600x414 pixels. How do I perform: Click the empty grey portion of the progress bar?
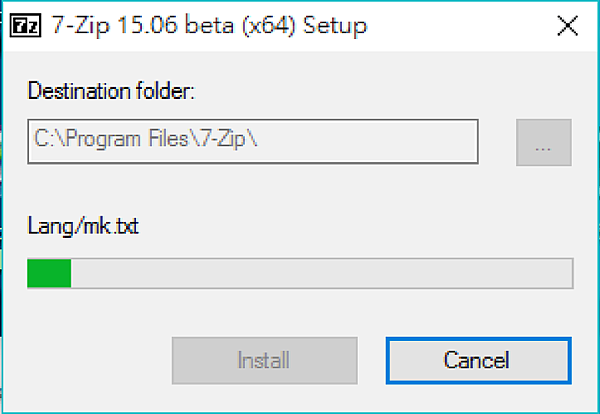[x=321, y=273]
